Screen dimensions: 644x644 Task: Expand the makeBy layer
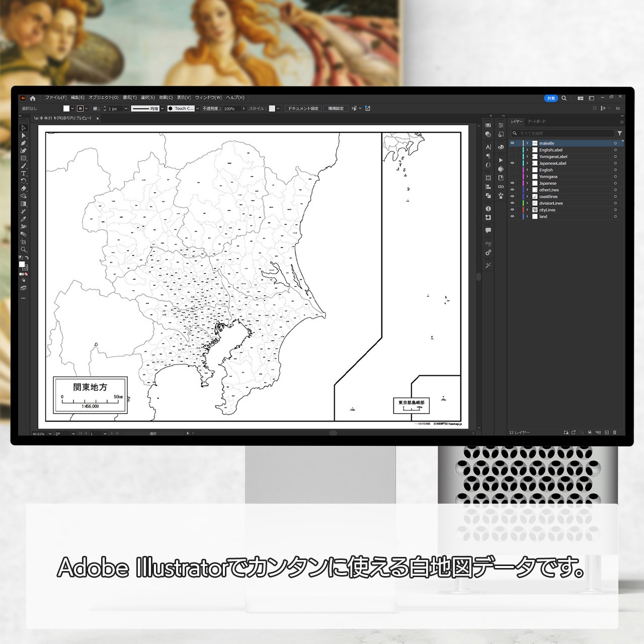[x=527, y=143]
